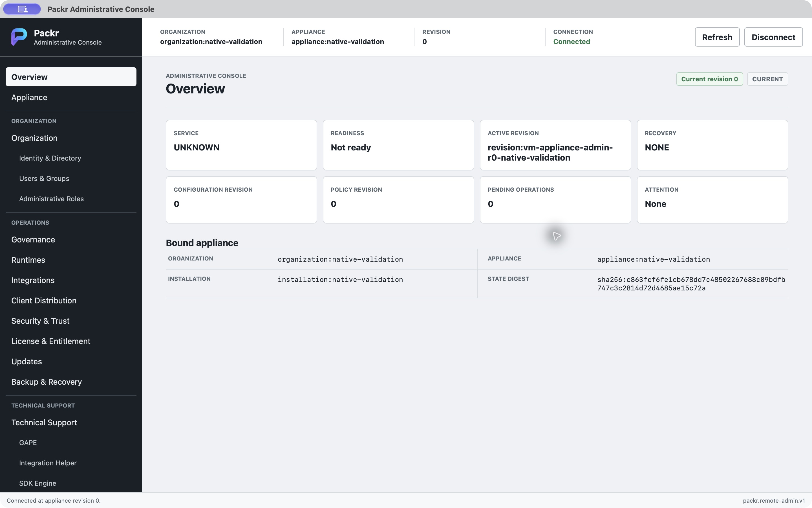Open Client Distribution
The height and width of the screenshot is (508, 812).
tap(71, 301)
